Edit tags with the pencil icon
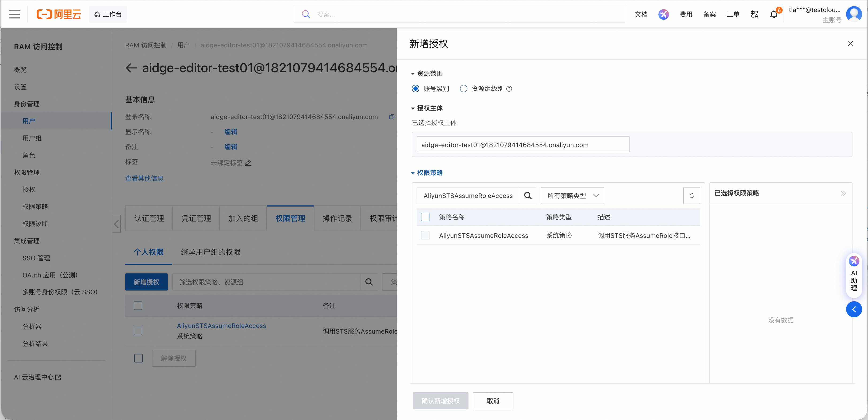The width and height of the screenshot is (868, 420). 248,163
